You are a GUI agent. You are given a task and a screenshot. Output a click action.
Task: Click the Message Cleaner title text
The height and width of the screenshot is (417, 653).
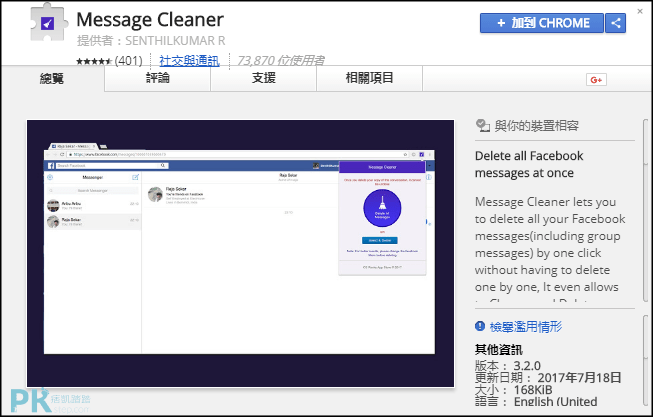(150, 20)
